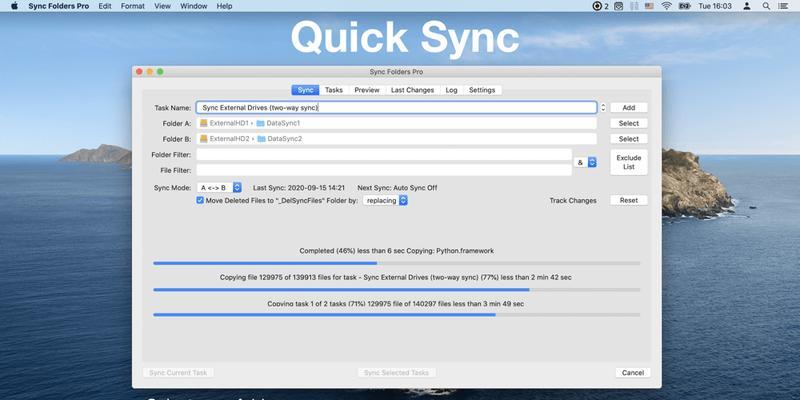Open the Log tab
Viewport: 800px width, 400px height.
pos(452,90)
